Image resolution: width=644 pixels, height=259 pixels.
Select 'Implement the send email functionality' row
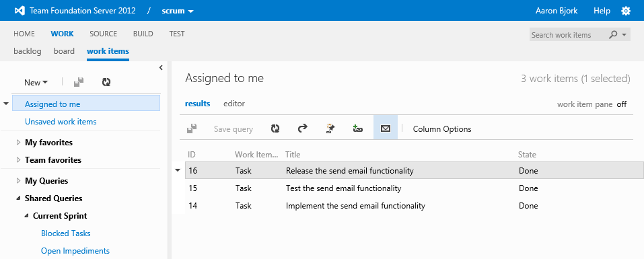[x=415, y=206]
